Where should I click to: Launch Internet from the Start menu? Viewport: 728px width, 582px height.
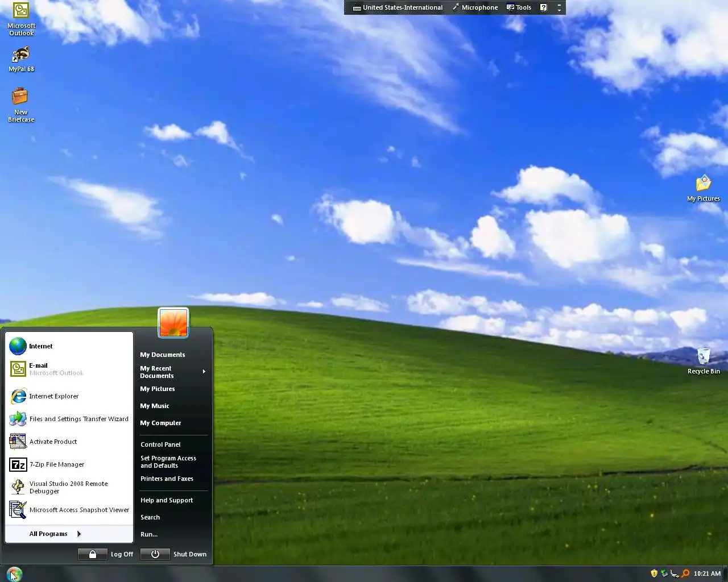tap(69, 346)
